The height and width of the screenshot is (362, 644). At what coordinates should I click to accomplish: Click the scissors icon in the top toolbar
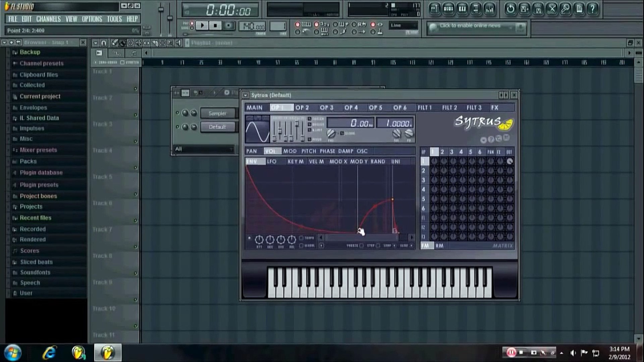552,9
